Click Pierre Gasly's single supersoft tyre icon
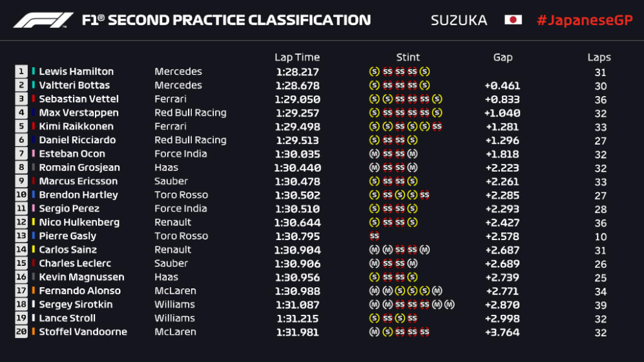The height and width of the screenshot is (362, 644). pyautogui.click(x=374, y=236)
